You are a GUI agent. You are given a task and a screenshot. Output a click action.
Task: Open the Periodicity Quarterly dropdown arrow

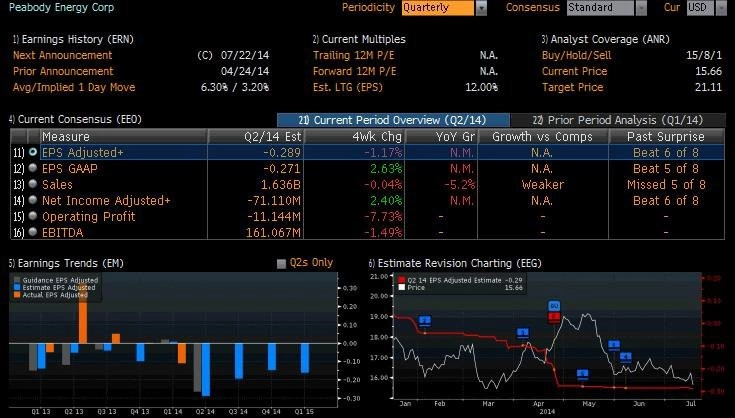click(481, 8)
